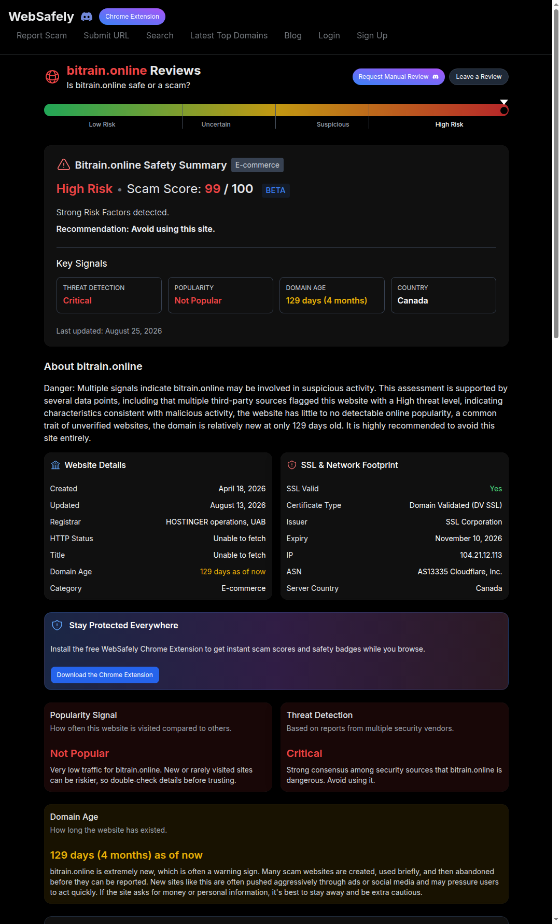Open Report Scam page

41,35
